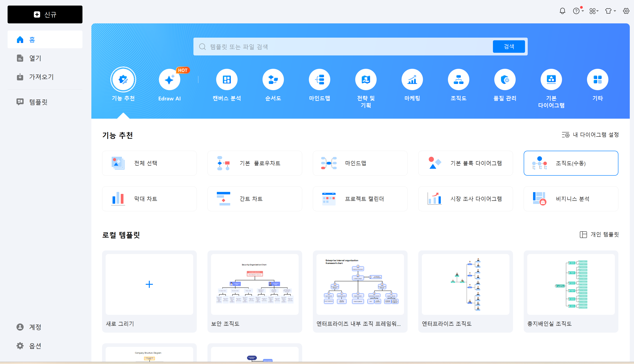Select the 순서도 flowchart category icon

273,79
